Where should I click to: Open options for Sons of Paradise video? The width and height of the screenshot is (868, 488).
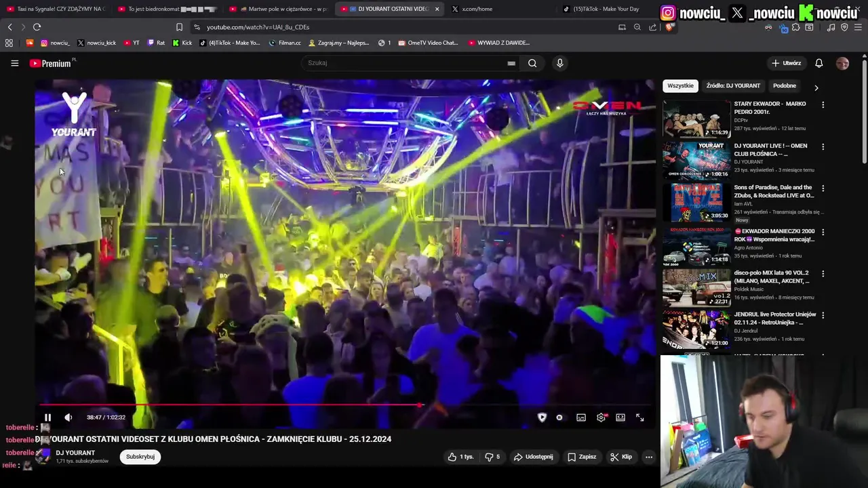[x=823, y=188]
